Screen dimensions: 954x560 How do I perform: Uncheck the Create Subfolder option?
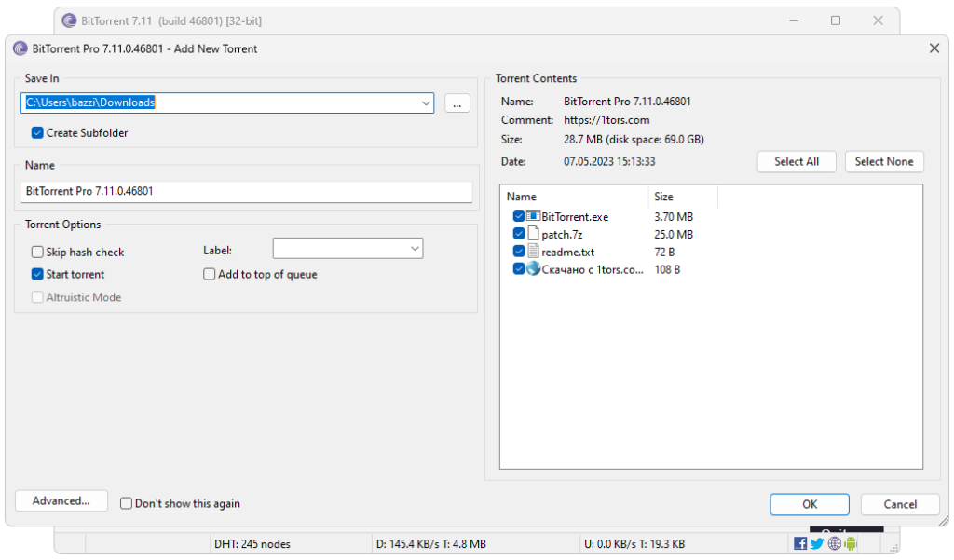[x=36, y=132]
